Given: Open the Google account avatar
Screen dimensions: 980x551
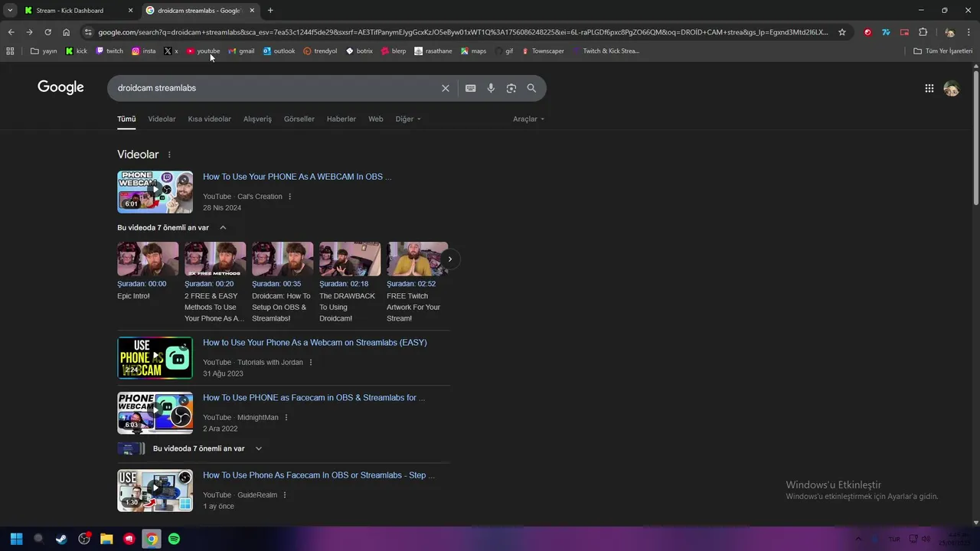Looking at the screenshot, I should click(x=952, y=88).
